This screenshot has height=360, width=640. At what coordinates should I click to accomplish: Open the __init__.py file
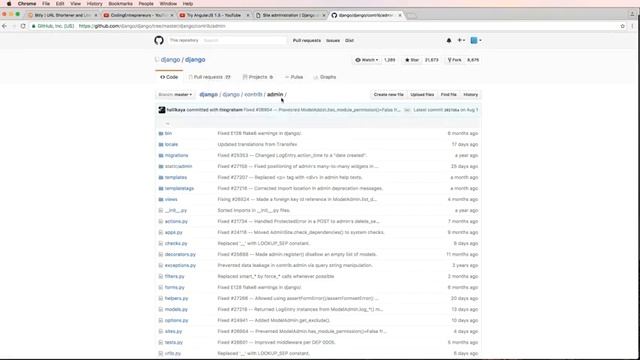click(x=176, y=211)
